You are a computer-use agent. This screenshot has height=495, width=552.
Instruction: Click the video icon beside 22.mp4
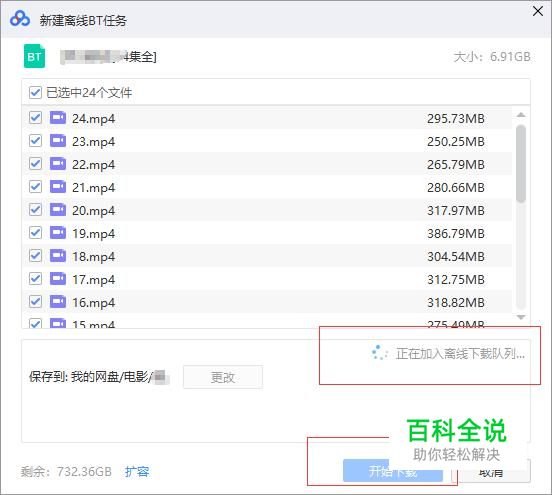click(x=58, y=164)
